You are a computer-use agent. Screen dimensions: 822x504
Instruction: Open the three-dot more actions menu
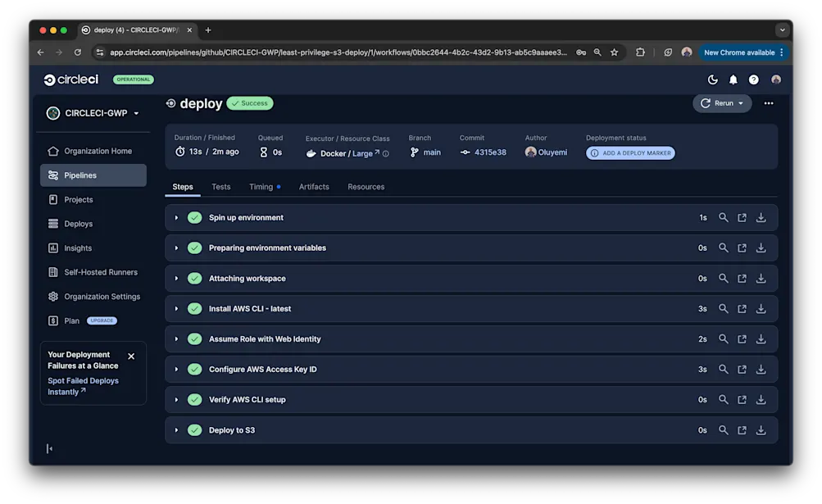click(769, 103)
